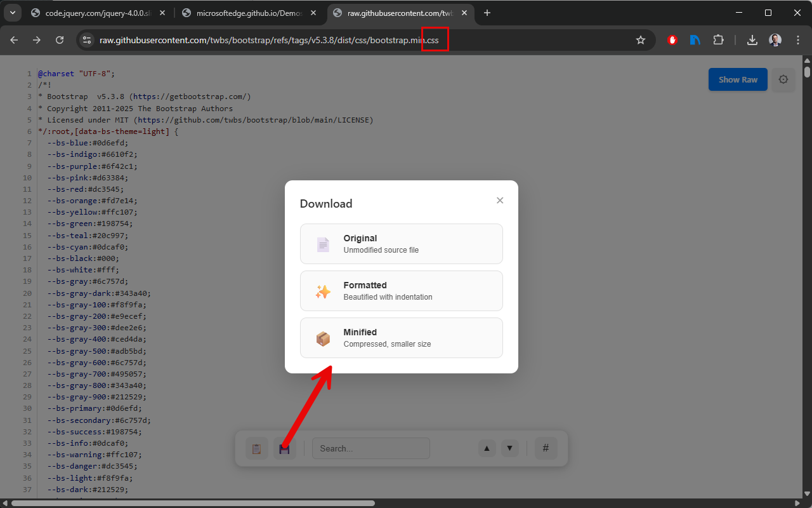Viewport: 812px width, 508px height.
Task: Jump to previous match with the up arrow
Action: point(487,448)
